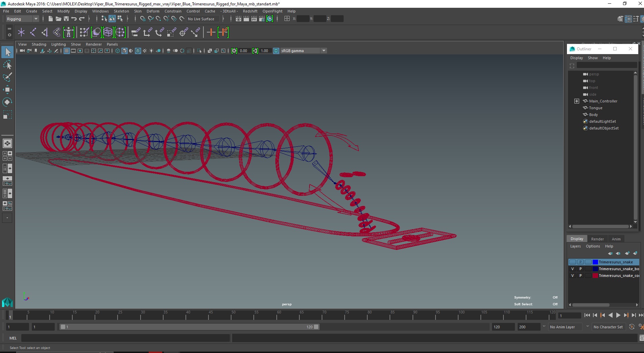The image size is (644, 353).
Task: Toggle the viewport Grid display button
Action: [67, 51]
